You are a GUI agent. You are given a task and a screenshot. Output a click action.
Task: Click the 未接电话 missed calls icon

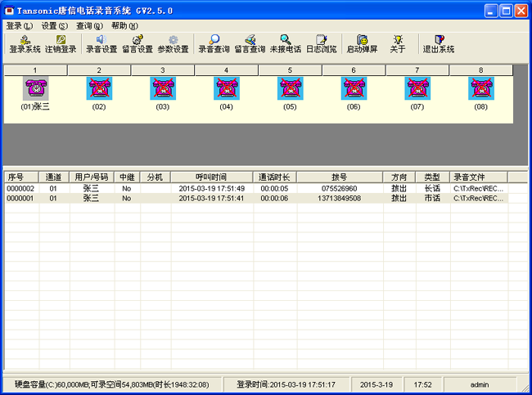pyautogui.click(x=286, y=43)
